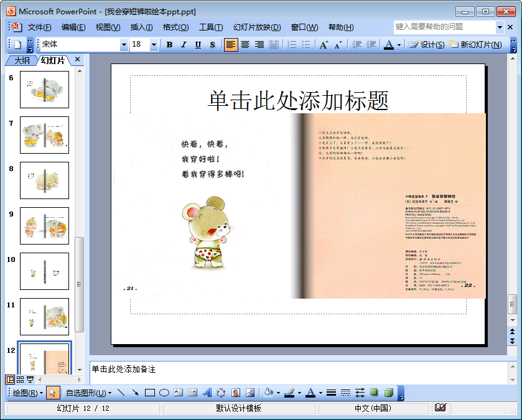522x420 pixels.
Task: Insert a vertical text box
Action: [x=192, y=393]
